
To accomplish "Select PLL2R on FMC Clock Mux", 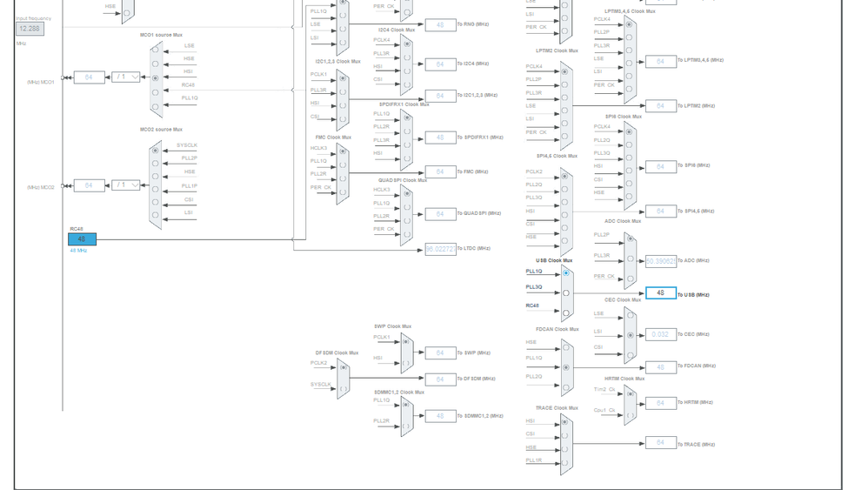I will pyautogui.click(x=344, y=178).
